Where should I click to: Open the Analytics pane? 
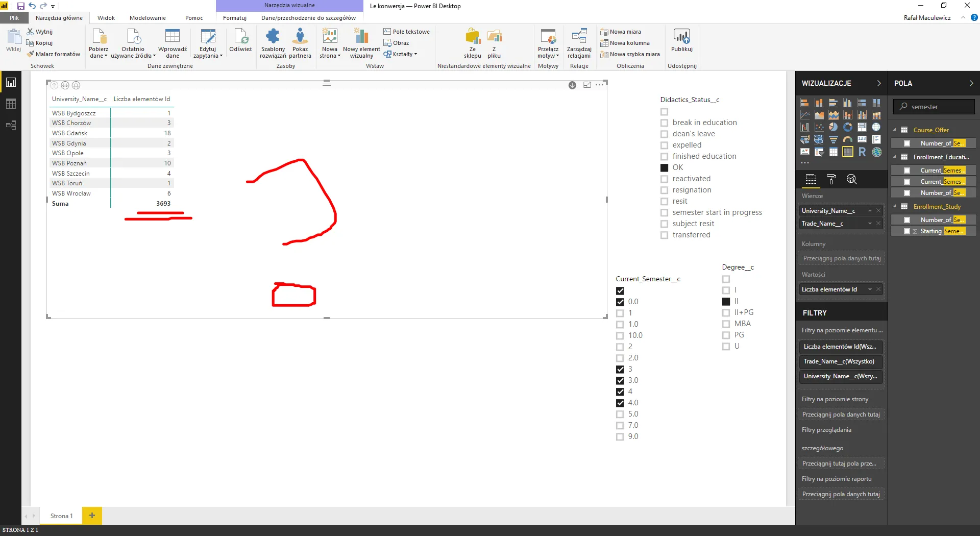point(852,179)
